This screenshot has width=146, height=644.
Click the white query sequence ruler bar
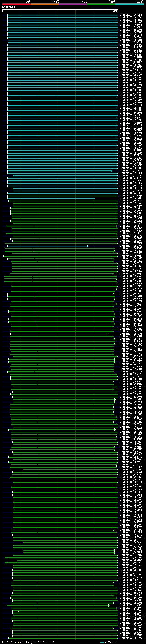pos(60,9)
